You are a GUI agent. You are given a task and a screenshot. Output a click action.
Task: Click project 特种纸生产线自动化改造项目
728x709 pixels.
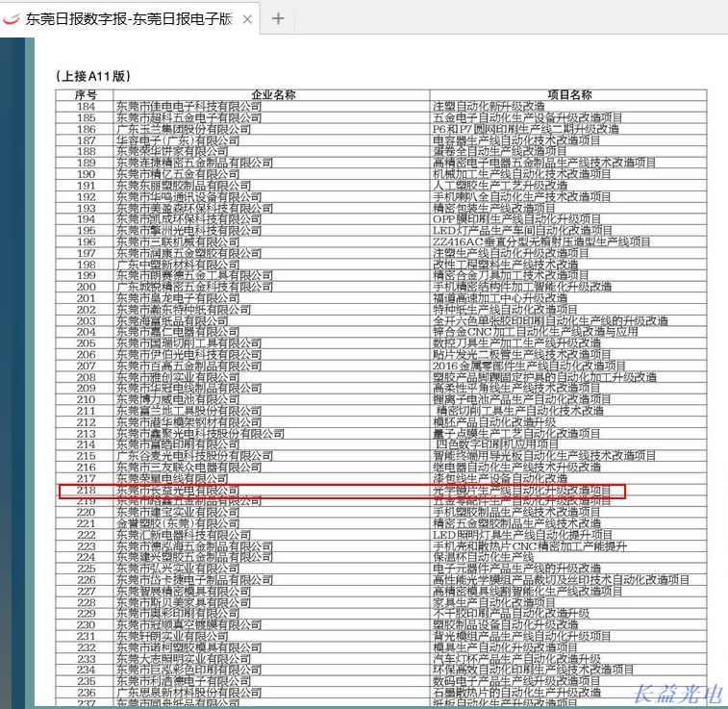tap(505, 309)
